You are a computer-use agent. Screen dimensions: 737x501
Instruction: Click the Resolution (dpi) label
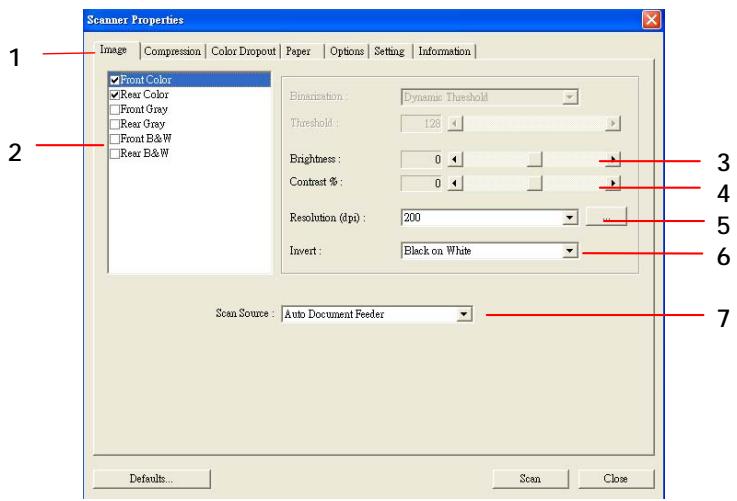coord(328,218)
